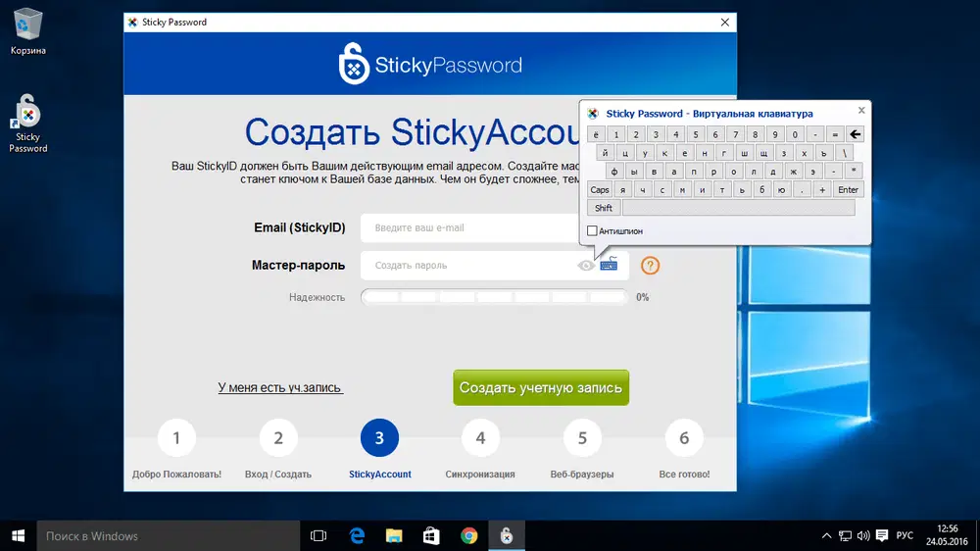Open File Explorer from taskbar
The height and width of the screenshot is (551, 980).
[394, 536]
